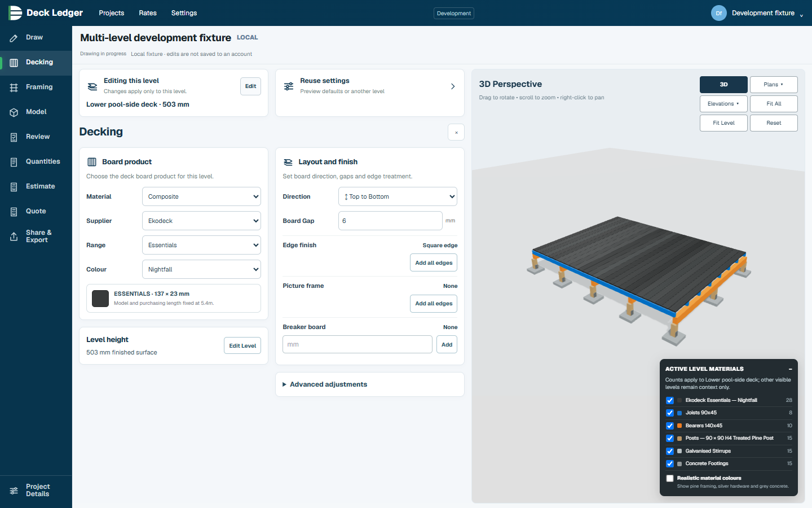This screenshot has width=812, height=508.
Task: Go to Quantities section label
Action: point(43,161)
